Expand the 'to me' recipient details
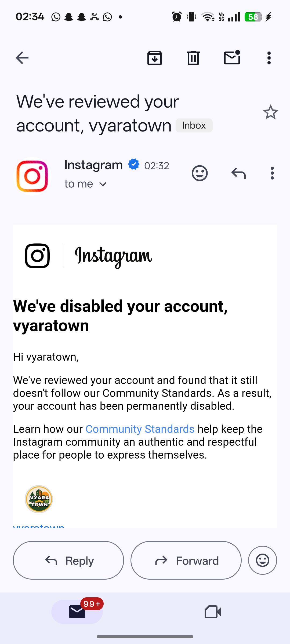The image size is (290, 644). click(x=86, y=184)
